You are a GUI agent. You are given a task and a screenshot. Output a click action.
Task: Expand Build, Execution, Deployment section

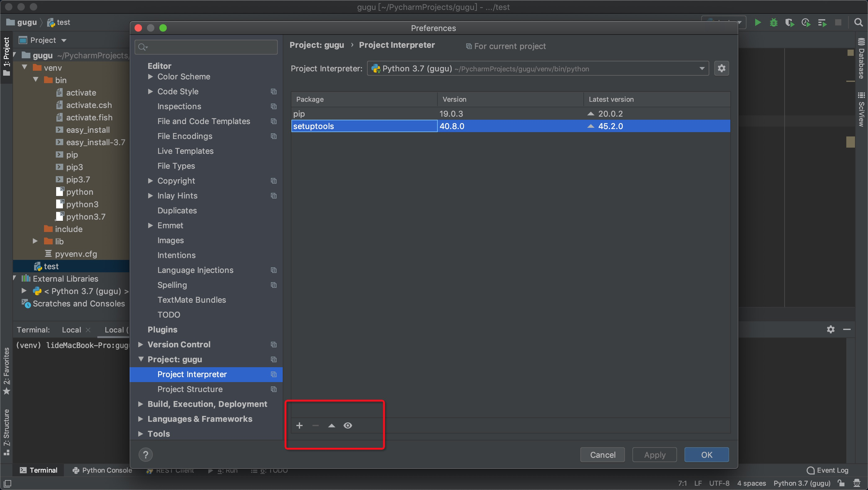(141, 404)
